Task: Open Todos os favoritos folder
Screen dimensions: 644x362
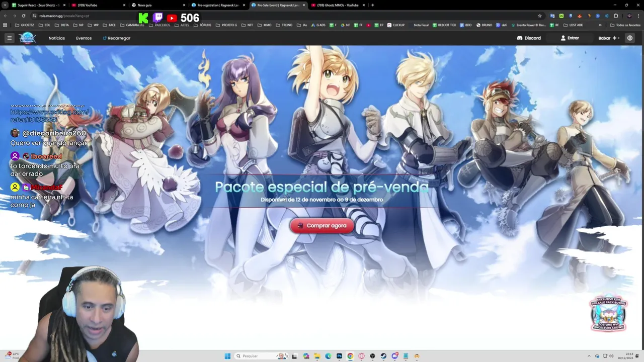Action: (x=625, y=25)
